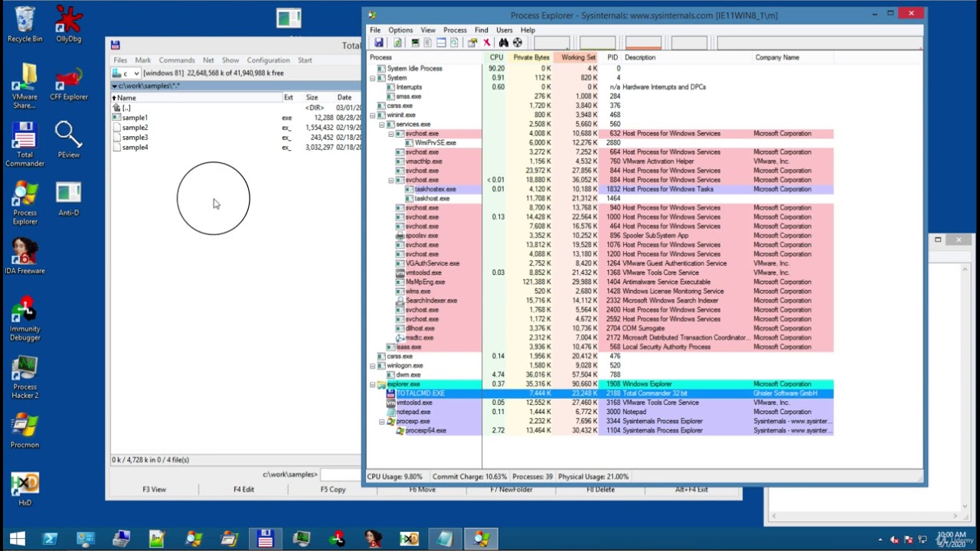Image resolution: width=980 pixels, height=551 pixels.
Task: Open the Recycle Bin desktop icon
Action: click(x=24, y=24)
